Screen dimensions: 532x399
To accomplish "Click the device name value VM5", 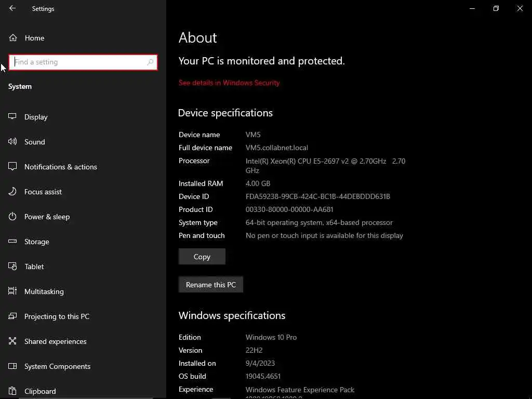I will (x=253, y=135).
